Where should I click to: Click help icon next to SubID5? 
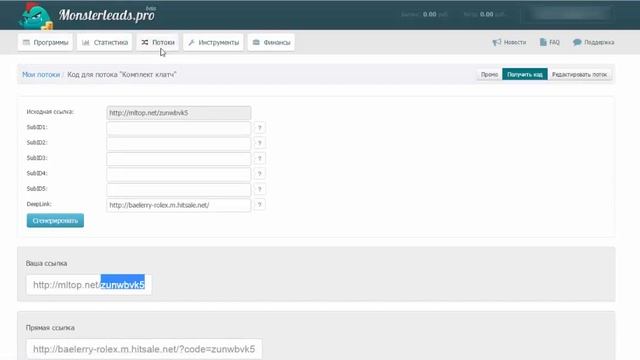259,189
